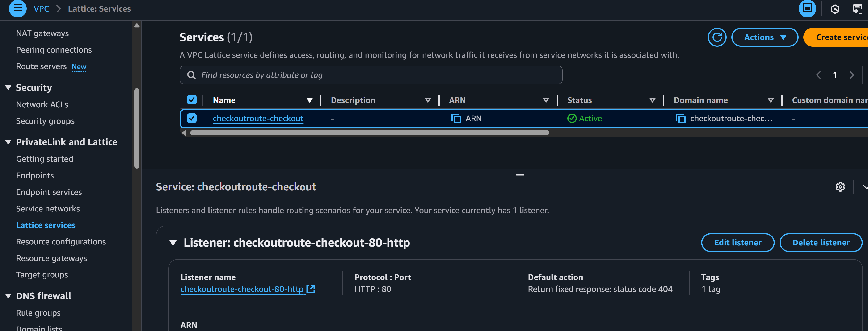Open the hamburger navigation menu
The width and height of the screenshot is (868, 331).
click(x=17, y=8)
